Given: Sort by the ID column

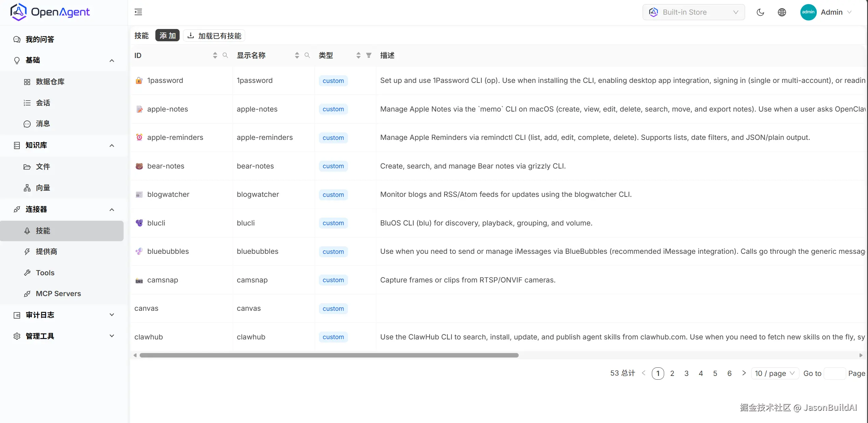Looking at the screenshot, I should tap(215, 55).
